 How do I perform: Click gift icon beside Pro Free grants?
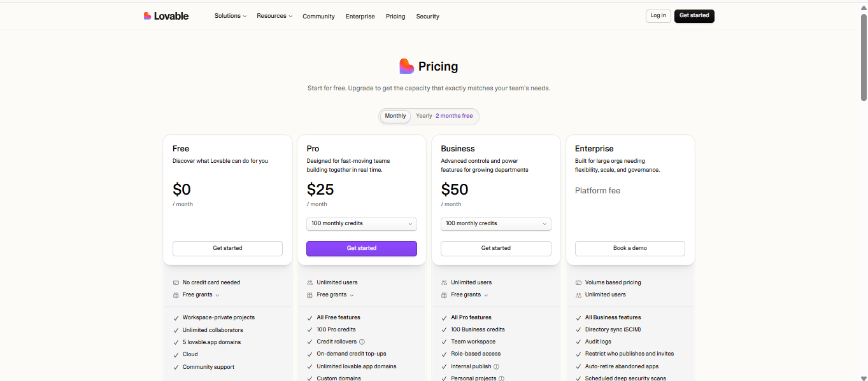coord(310,295)
